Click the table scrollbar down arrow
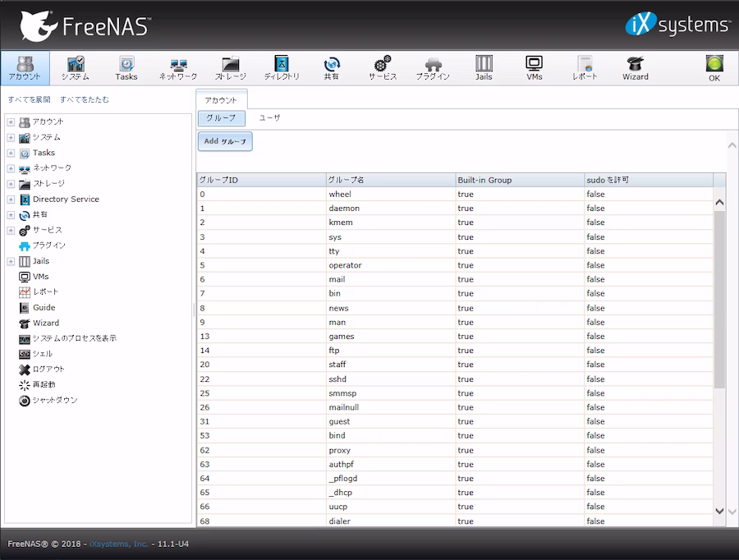739x560 pixels. point(719,511)
